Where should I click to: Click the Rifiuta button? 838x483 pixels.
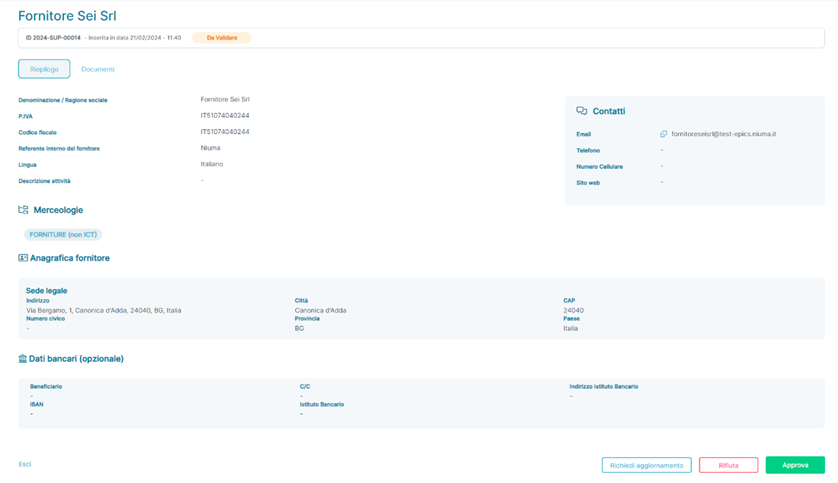[x=728, y=465]
